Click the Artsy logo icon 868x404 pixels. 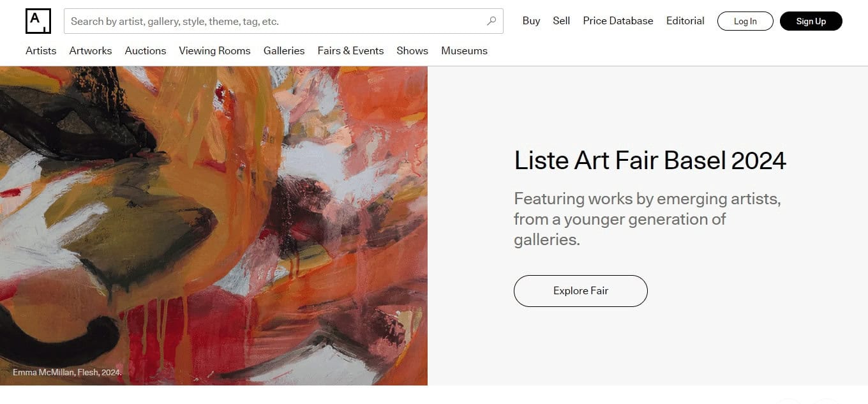38,21
